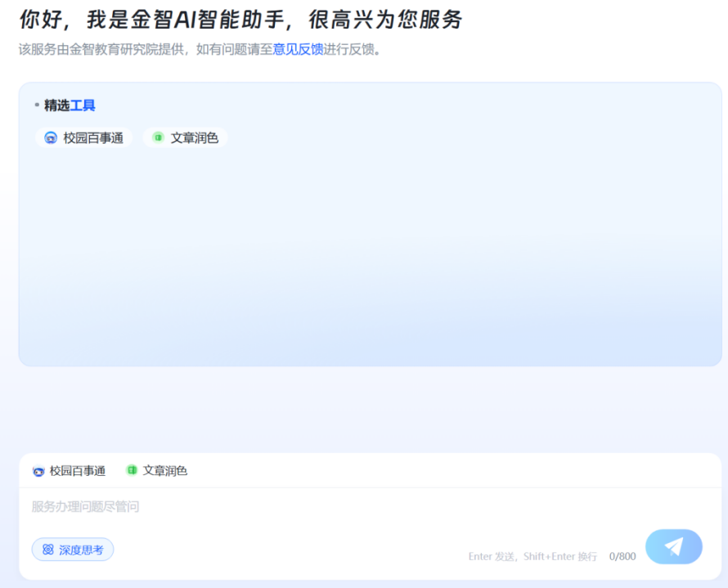The image size is (728, 588).
Task: Select the 文章润色 label in 精选工具
Action: [195, 138]
